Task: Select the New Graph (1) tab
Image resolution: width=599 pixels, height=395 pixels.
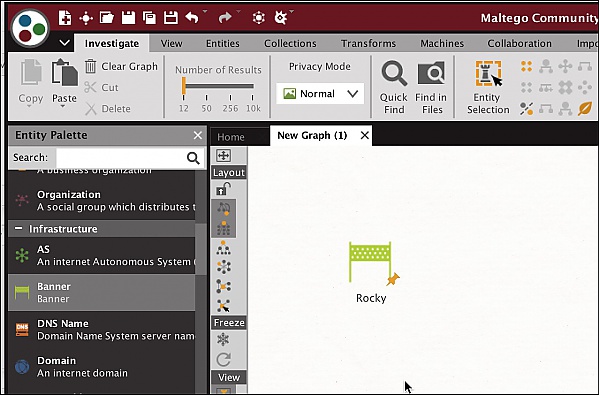Action: pyautogui.click(x=312, y=135)
